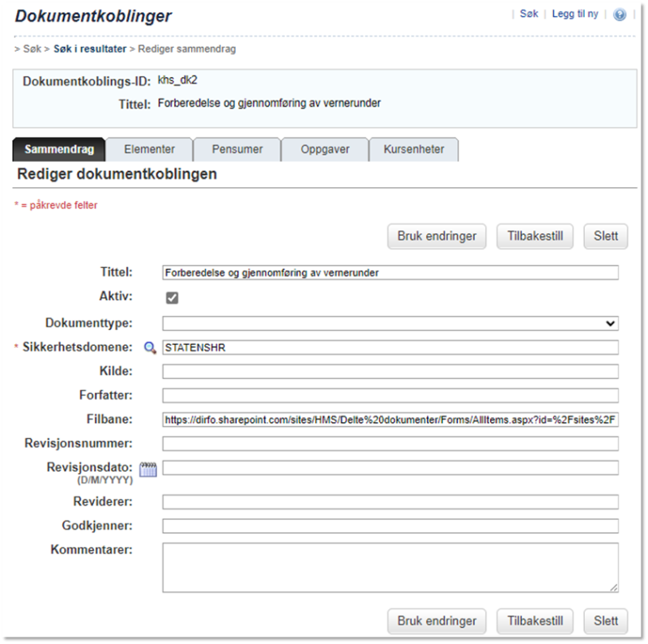Click the Søk link in header
This screenshot has width=648, height=644.
(529, 14)
